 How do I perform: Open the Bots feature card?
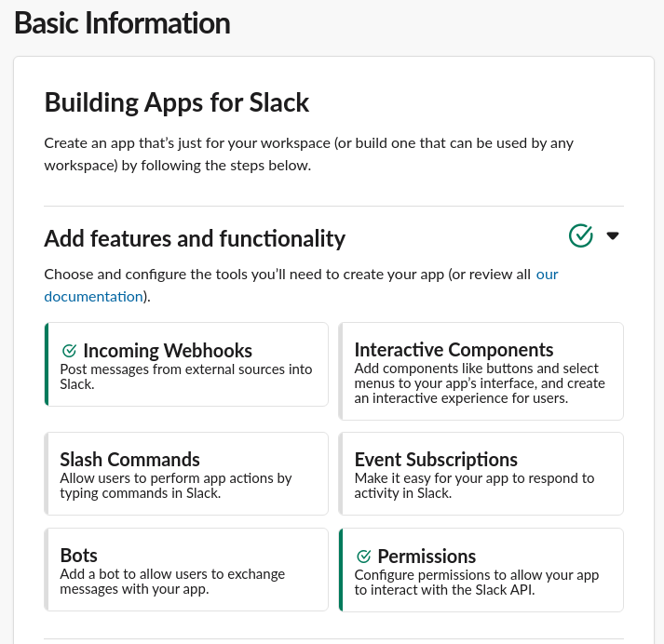pyautogui.click(x=186, y=570)
